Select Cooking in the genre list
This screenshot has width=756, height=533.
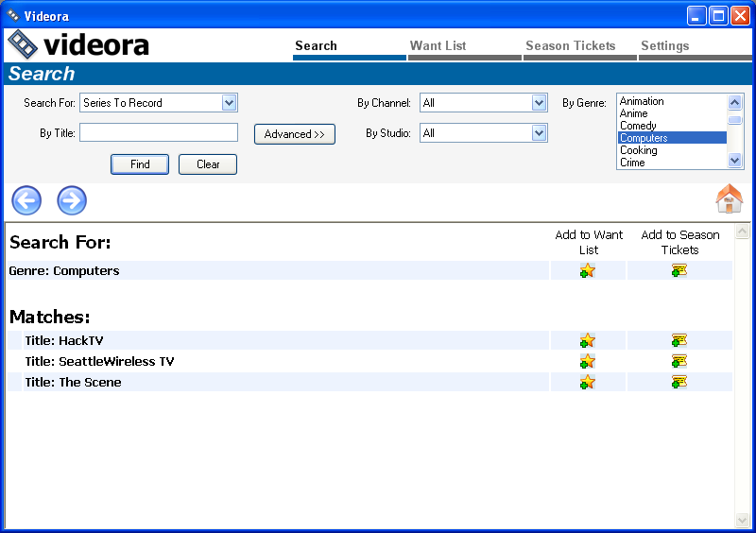point(672,150)
